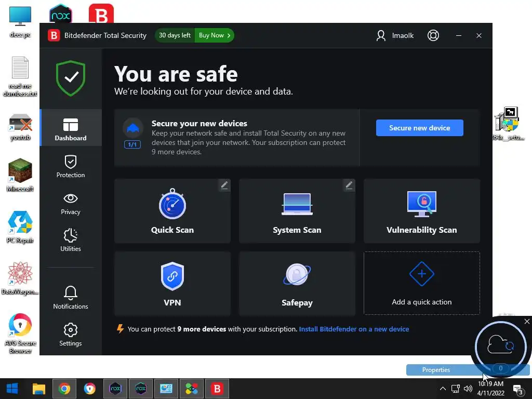Add a quick action tile

pyautogui.click(x=421, y=283)
